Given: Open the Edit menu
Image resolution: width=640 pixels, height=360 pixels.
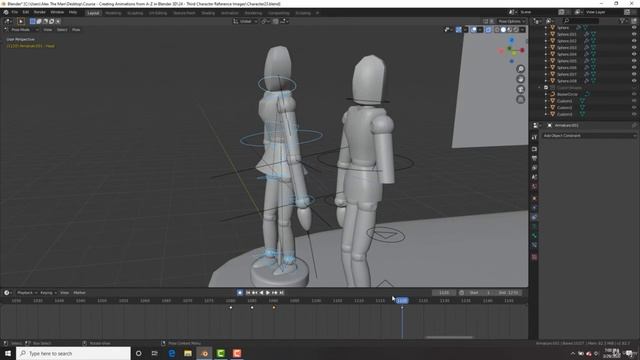Looking at the screenshot, I should (x=26, y=12).
